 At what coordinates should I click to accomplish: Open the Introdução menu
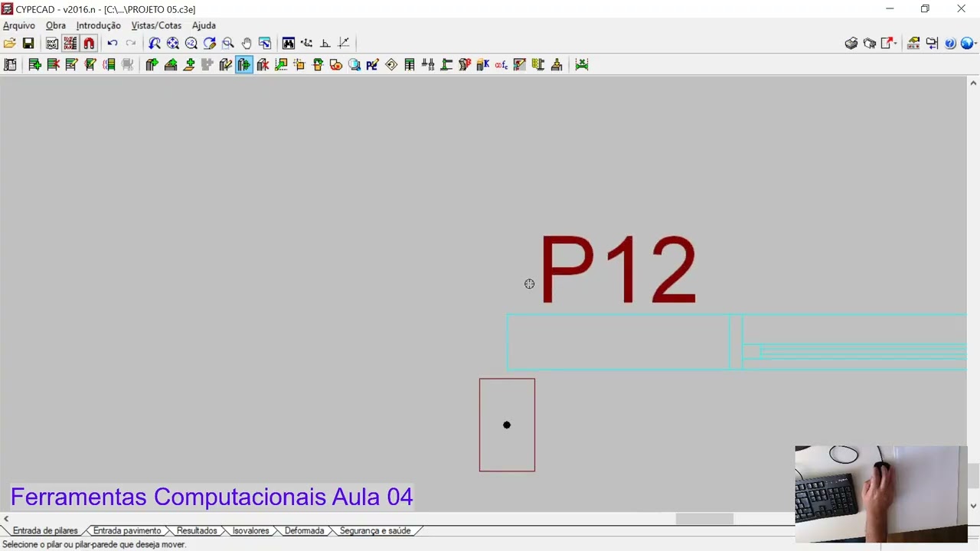99,25
